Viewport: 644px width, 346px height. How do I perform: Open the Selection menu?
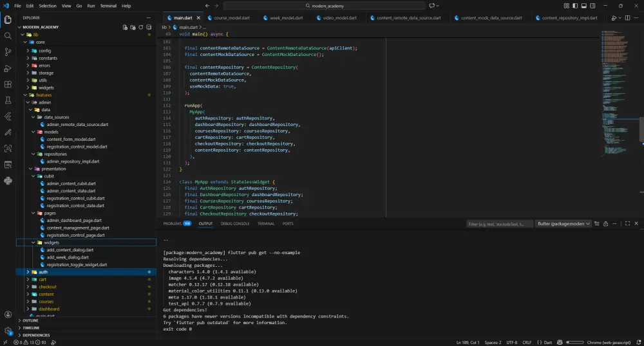pyautogui.click(x=48, y=6)
